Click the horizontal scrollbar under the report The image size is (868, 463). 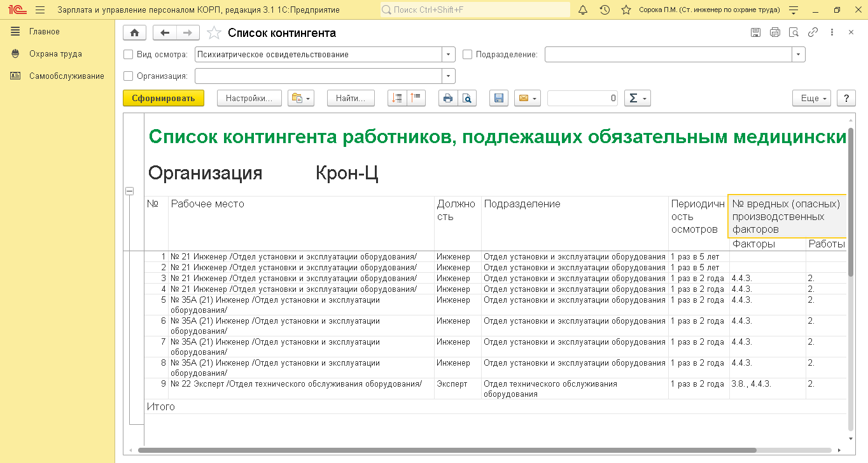coord(445,450)
